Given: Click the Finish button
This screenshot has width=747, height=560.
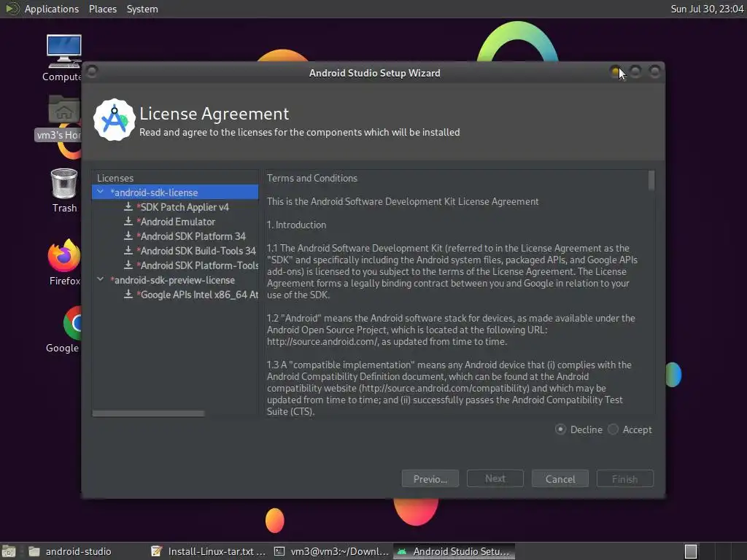Looking at the screenshot, I should click(624, 478).
